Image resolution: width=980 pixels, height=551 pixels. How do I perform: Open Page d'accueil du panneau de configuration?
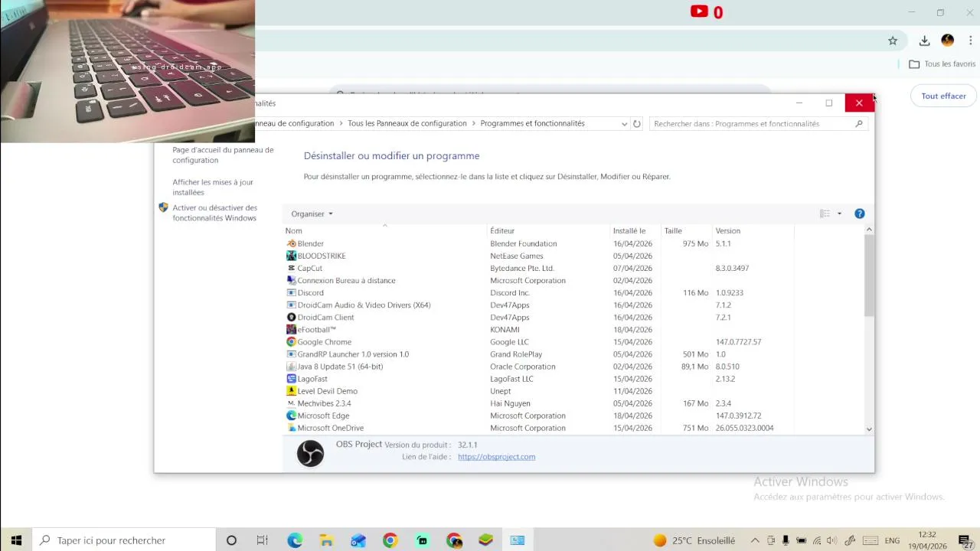[223, 155]
